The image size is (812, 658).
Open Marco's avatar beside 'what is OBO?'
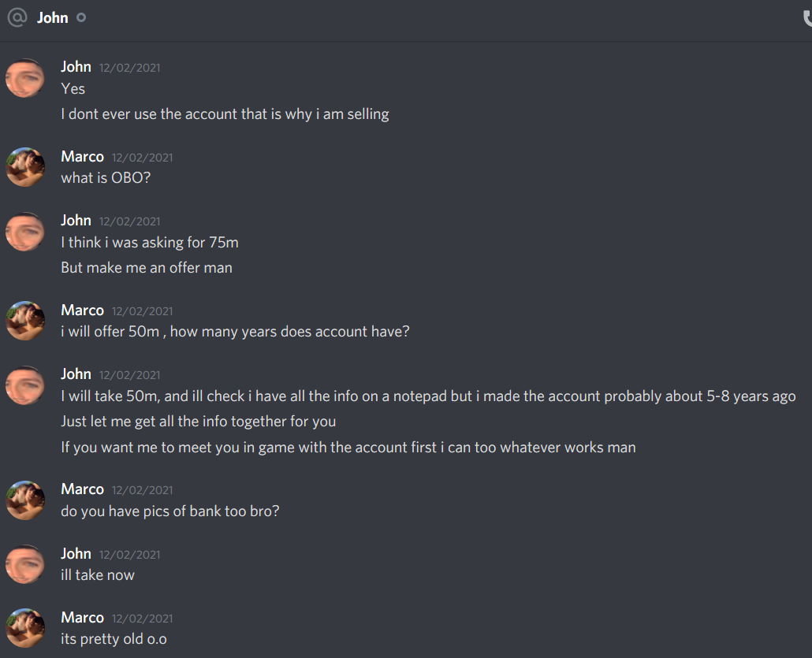click(x=25, y=167)
